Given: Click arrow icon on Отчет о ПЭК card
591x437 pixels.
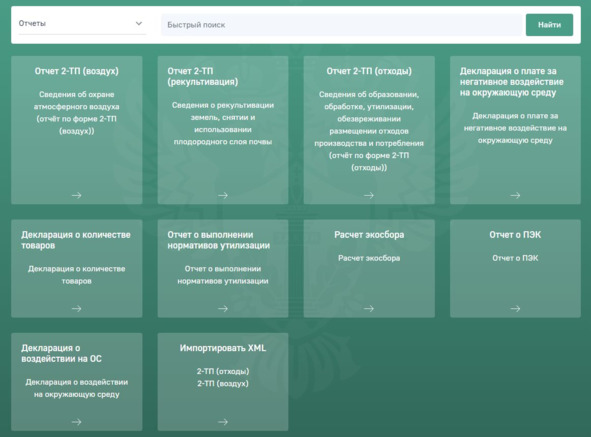Looking at the screenshot, I should tap(515, 308).
